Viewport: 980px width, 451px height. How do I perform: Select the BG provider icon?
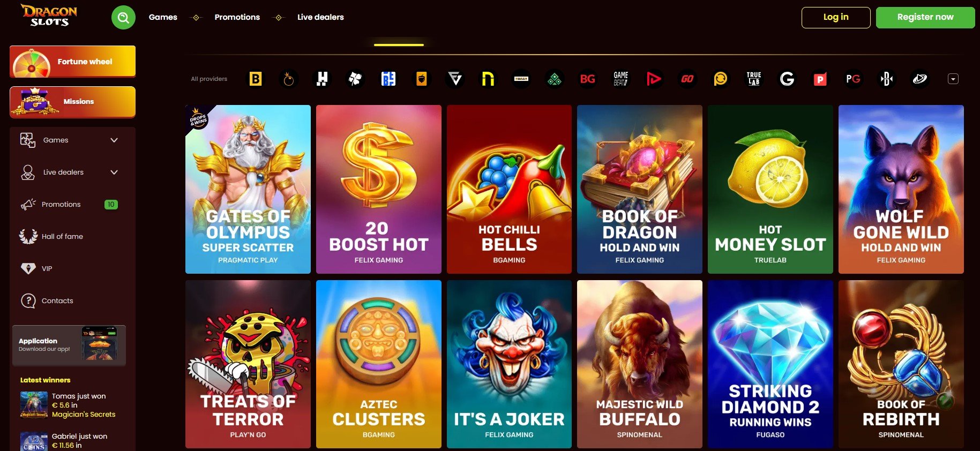click(x=588, y=79)
